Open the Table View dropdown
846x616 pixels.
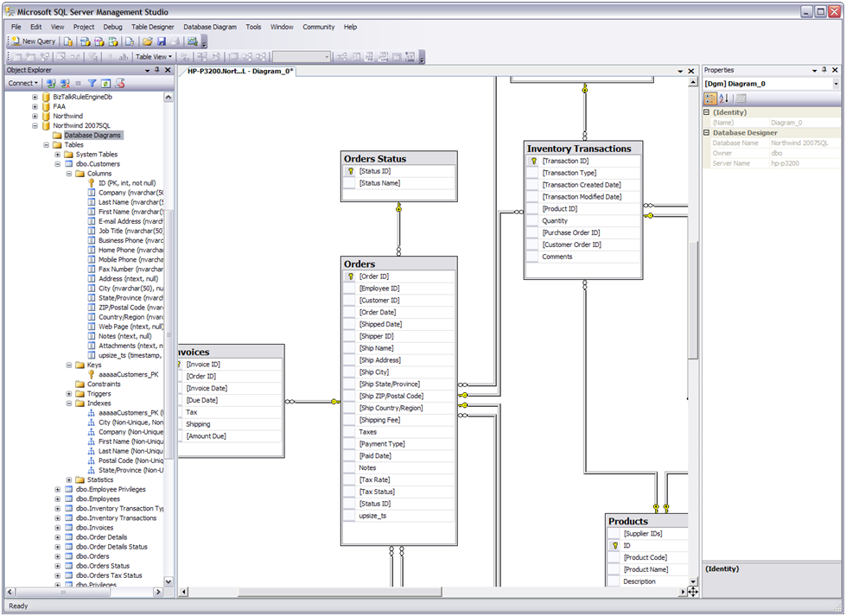point(153,57)
